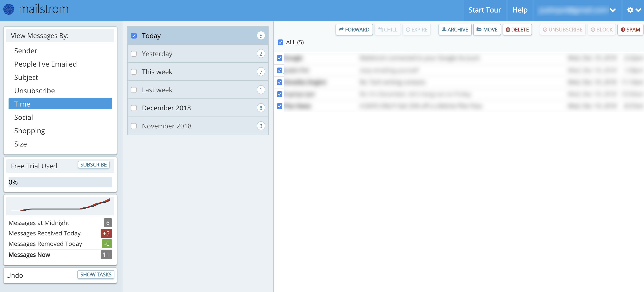Screen dimensions: 644x292
Task: Select the Shopping category filter
Action: click(30, 131)
